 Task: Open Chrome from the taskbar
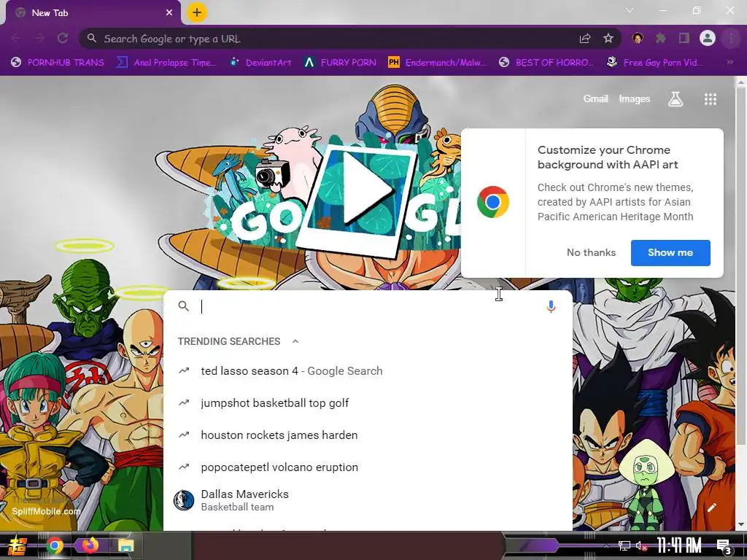coord(55,545)
